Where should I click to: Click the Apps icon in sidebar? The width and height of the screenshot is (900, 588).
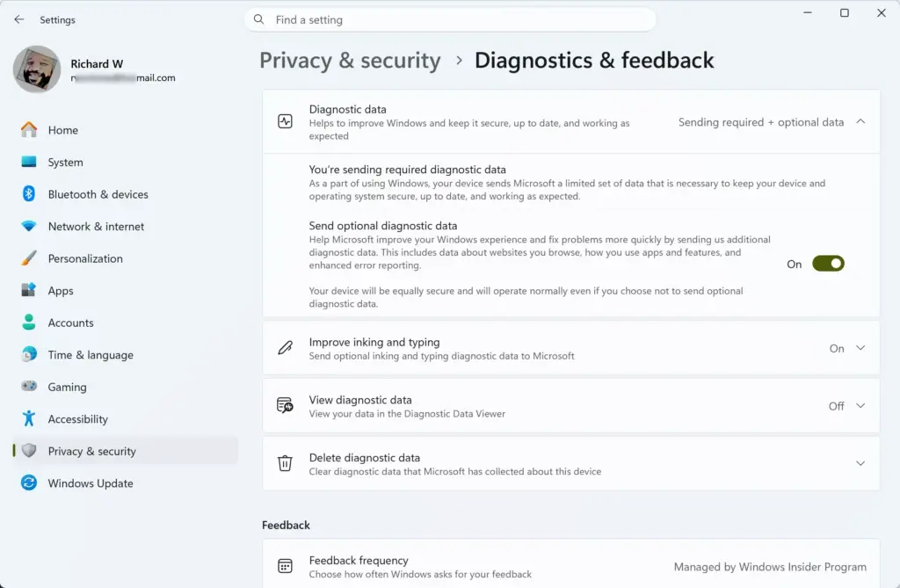tap(29, 291)
